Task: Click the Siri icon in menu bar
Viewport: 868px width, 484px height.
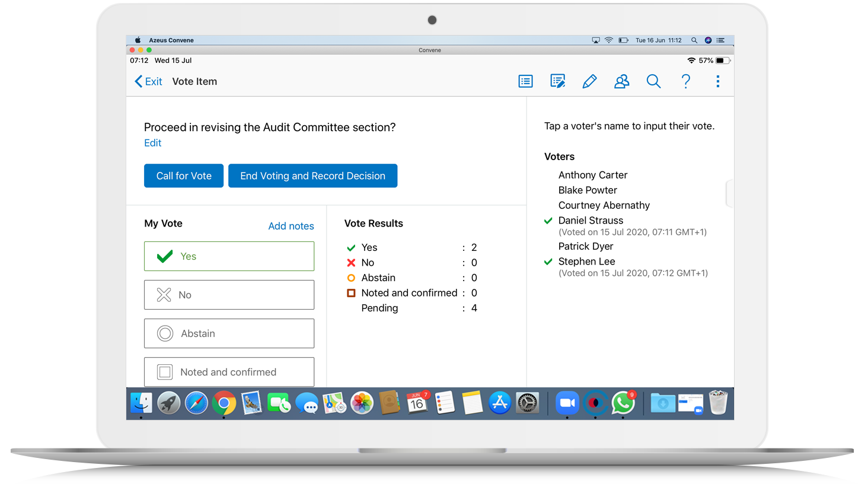Action: click(708, 40)
